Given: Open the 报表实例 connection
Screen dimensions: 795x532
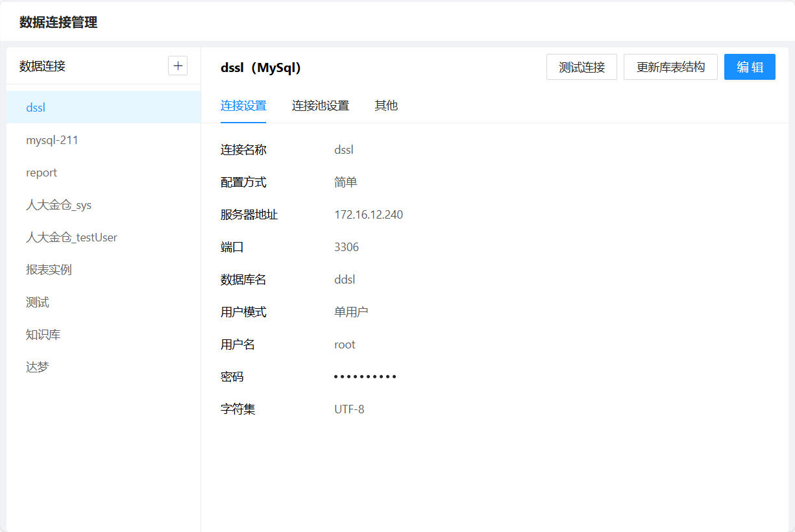Looking at the screenshot, I should click(49, 270).
